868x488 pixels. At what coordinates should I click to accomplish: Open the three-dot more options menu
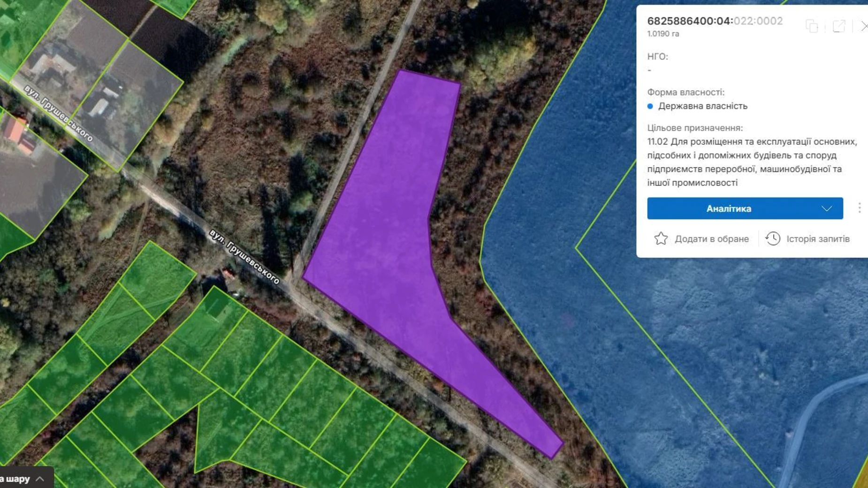tap(859, 208)
